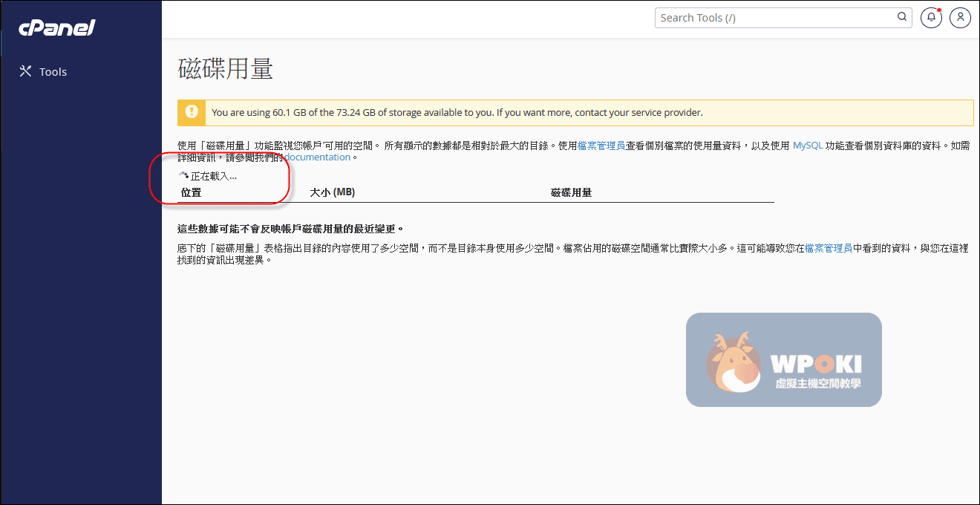Open the Tools sidebar menu item
Image resolution: width=980 pixels, height=505 pixels.
pyautogui.click(x=53, y=72)
